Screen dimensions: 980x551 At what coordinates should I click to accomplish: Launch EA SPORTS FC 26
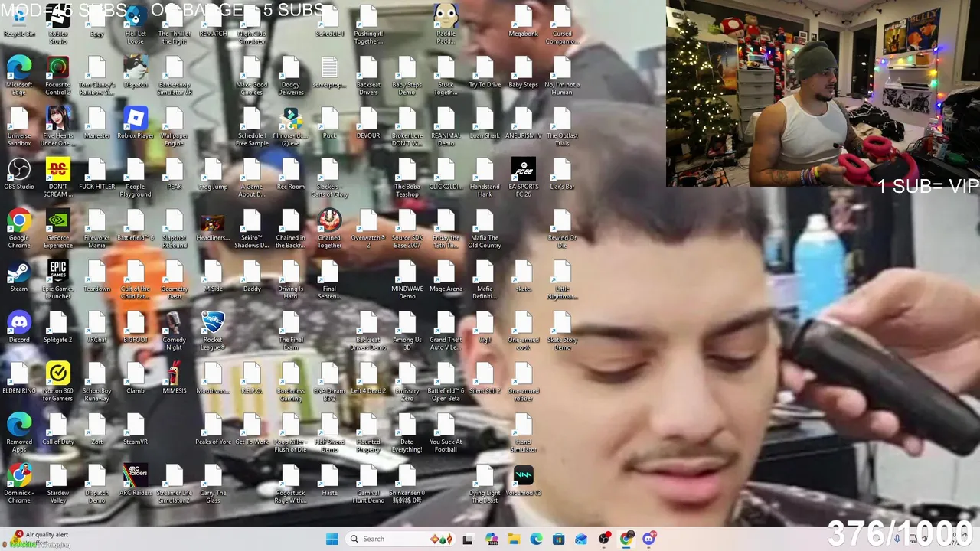pos(523,178)
